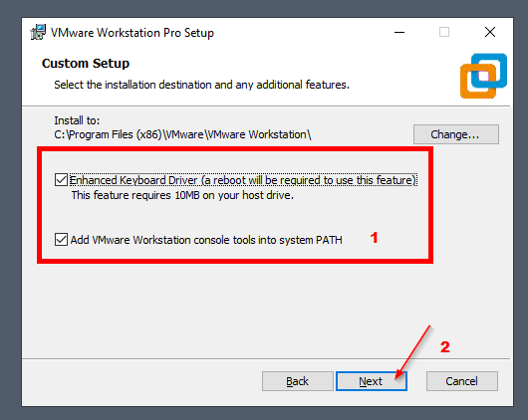
Task: Click the 'requires 10MB on your host drive' note
Action: click(182, 195)
